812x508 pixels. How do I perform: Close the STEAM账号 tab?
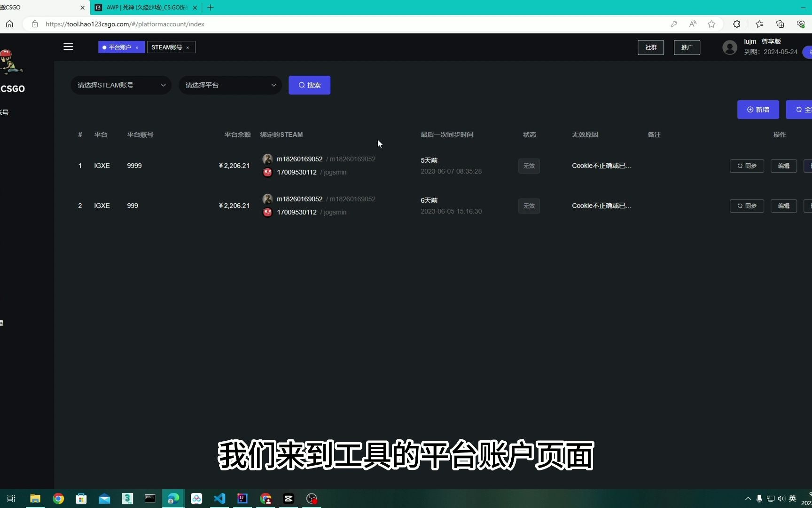187,48
